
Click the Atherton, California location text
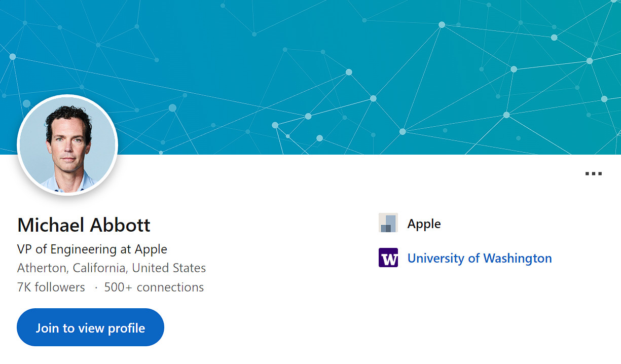tap(112, 268)
